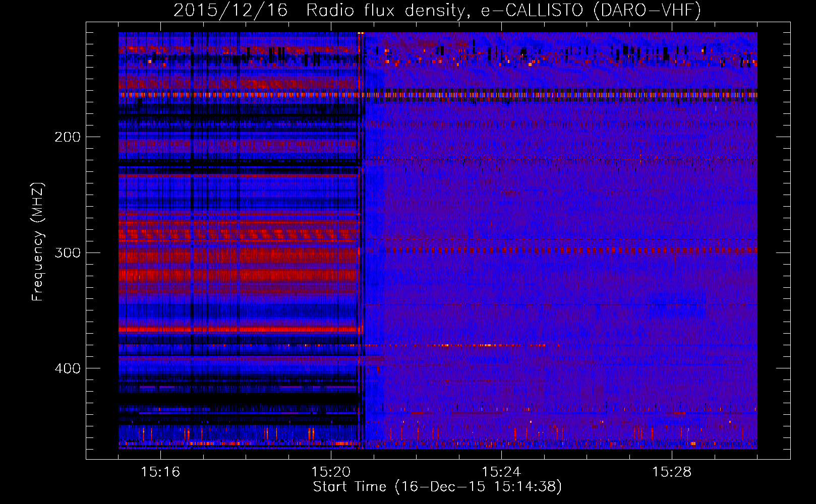Select the "15:24" time tick label
Image resolution: width=816 pixels, height=504 pixels.
tap(501, 472)
